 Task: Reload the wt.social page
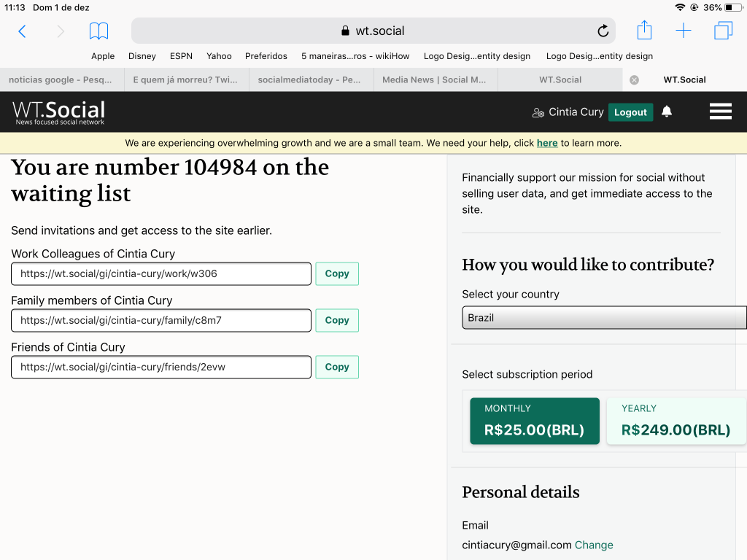click(603, 31)
